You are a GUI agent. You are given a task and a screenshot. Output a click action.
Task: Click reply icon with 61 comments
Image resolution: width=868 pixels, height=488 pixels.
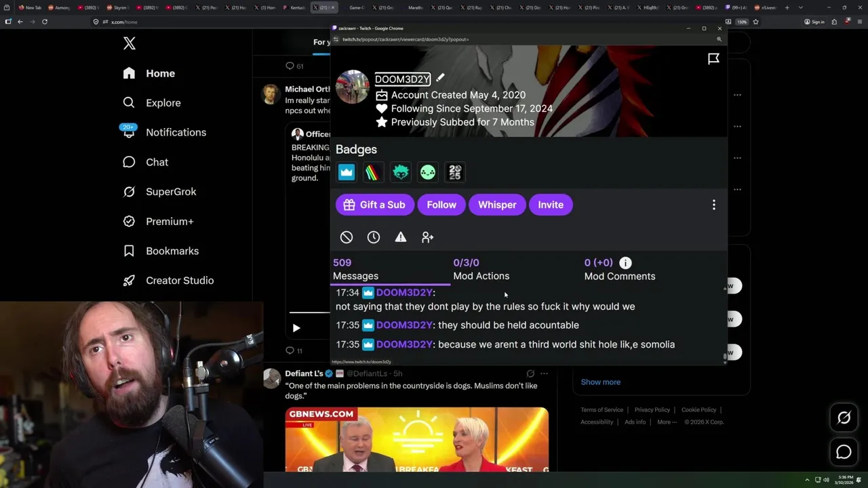[x=294, y=66]
